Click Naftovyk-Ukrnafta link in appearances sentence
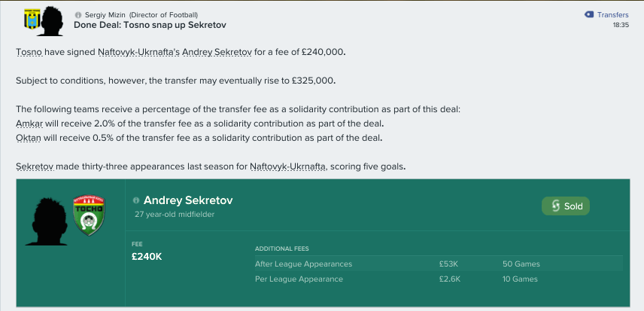Screen dimensions: 644x311 tap(288, 167)
